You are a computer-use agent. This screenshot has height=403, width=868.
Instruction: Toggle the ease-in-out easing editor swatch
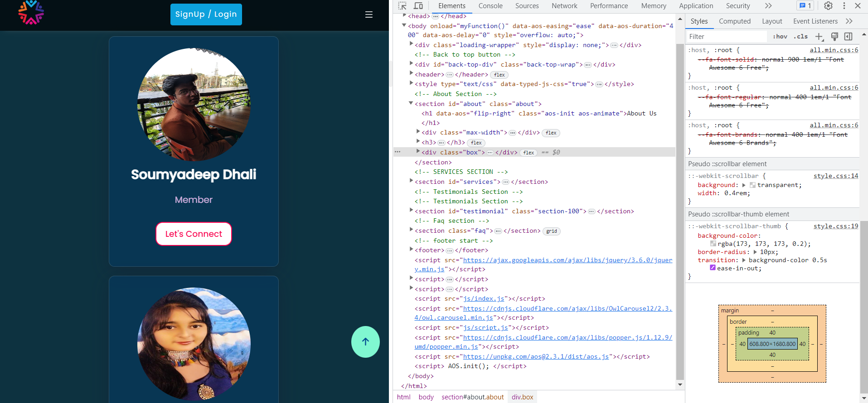[x=713, y=268]
